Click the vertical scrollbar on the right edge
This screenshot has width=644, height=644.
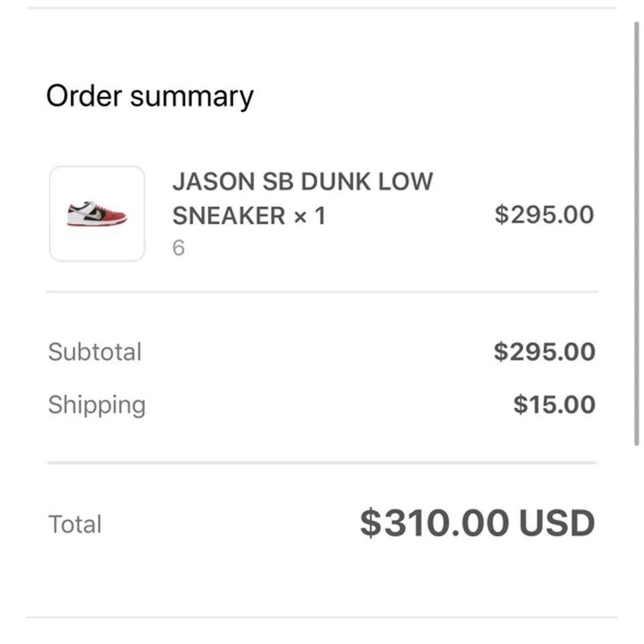[637, 235]
